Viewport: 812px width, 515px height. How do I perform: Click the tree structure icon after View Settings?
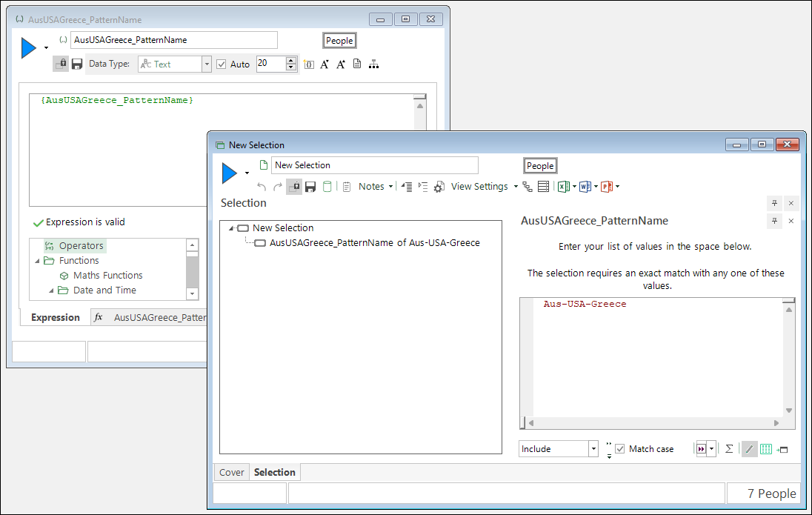[528, 187]
